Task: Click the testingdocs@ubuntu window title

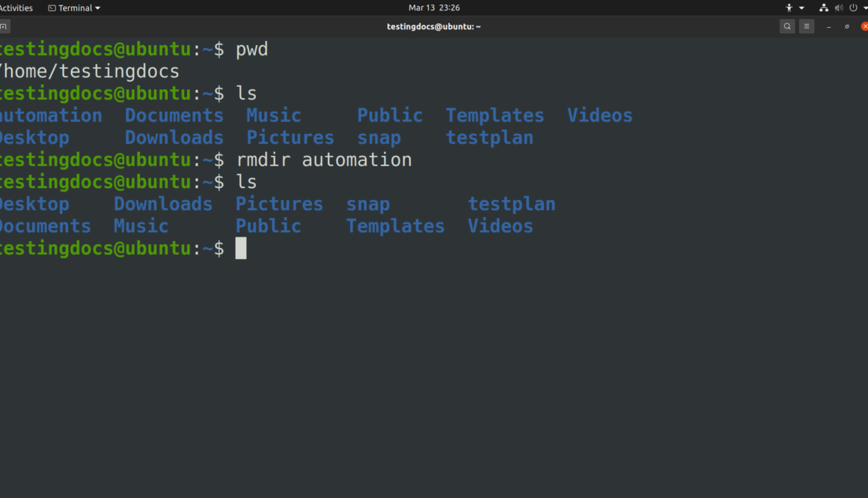Action: [x=433, y=26]
